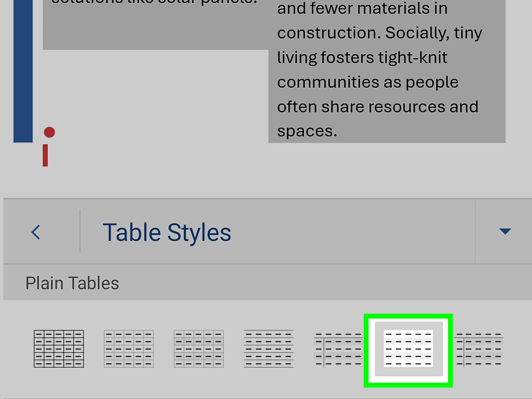Tap the left table cell's gray area
This screenshot has width=532, height=399.
click(x=154, y=29)
